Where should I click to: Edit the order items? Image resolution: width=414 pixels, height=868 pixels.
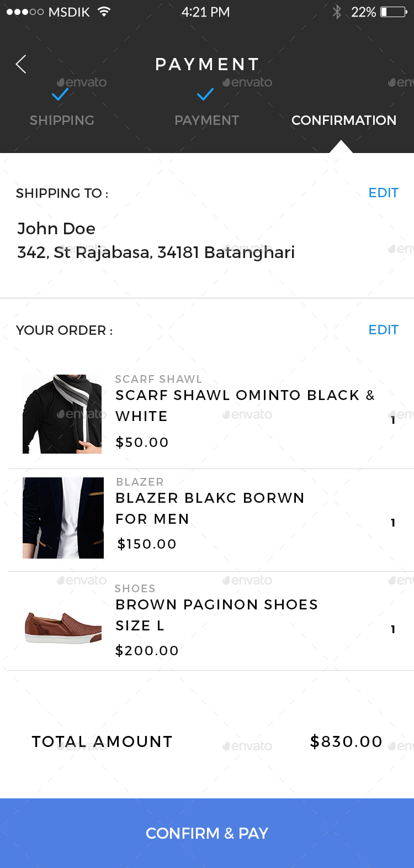[383, 330]
